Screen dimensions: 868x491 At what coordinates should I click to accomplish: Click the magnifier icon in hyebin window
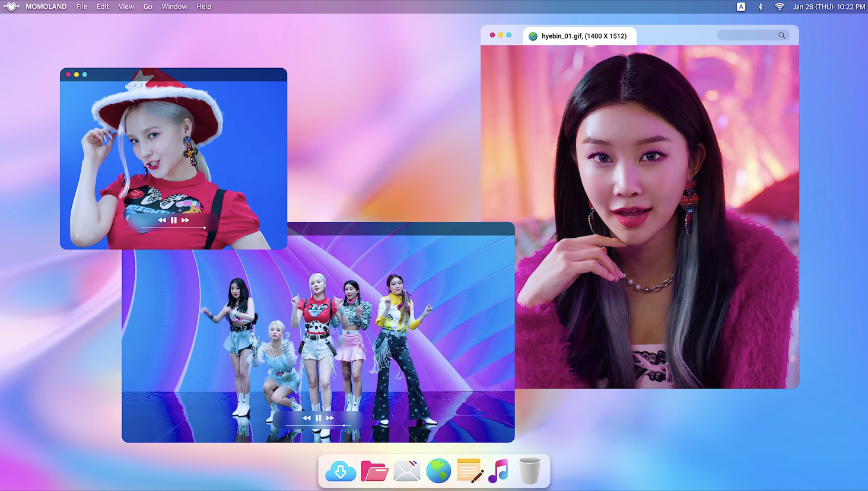[782, 36]
